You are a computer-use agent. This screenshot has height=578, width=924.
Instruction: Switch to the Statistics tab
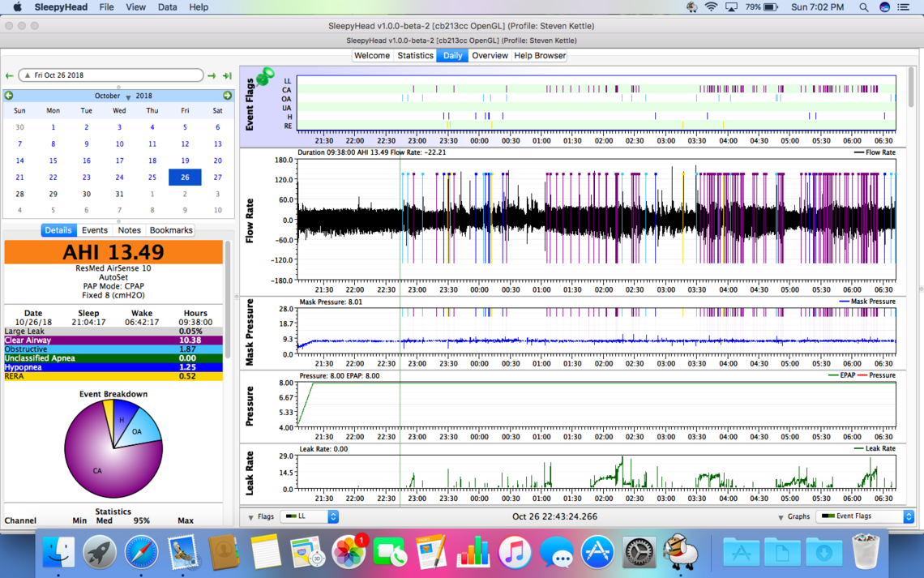(x=415, y=55)
